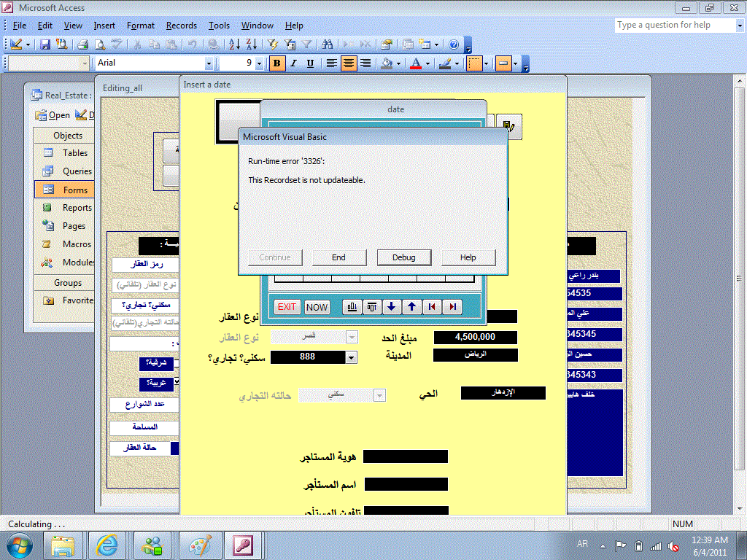
Task: Click Sort Descending Z-A icon
Action: click(x=252, y=44)
